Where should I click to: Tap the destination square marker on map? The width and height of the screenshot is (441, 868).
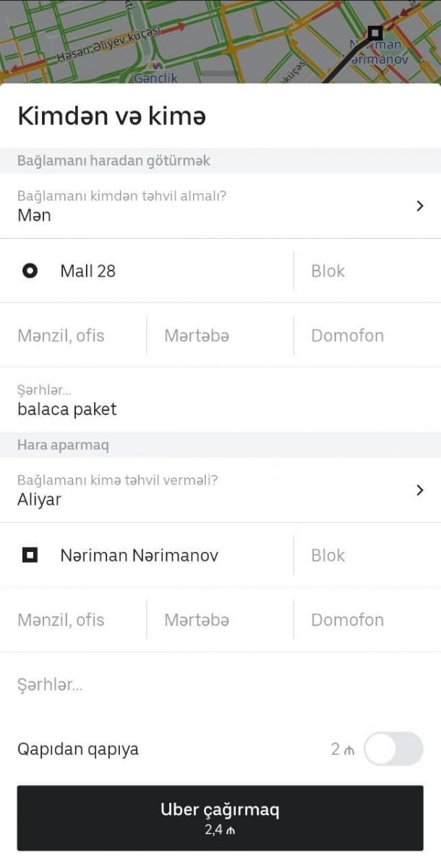(x=374, y=33)
